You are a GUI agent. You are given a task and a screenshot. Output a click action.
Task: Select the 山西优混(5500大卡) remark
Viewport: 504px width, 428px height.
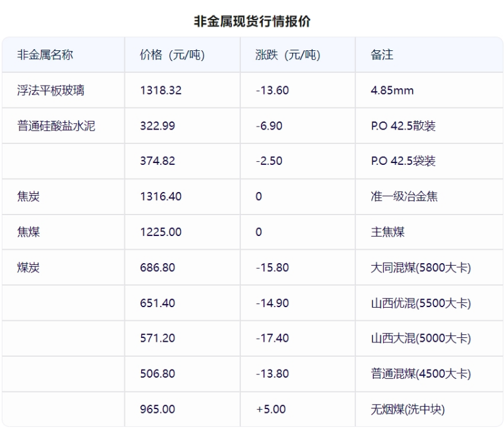pyautogui.click(x=421, y=303)
